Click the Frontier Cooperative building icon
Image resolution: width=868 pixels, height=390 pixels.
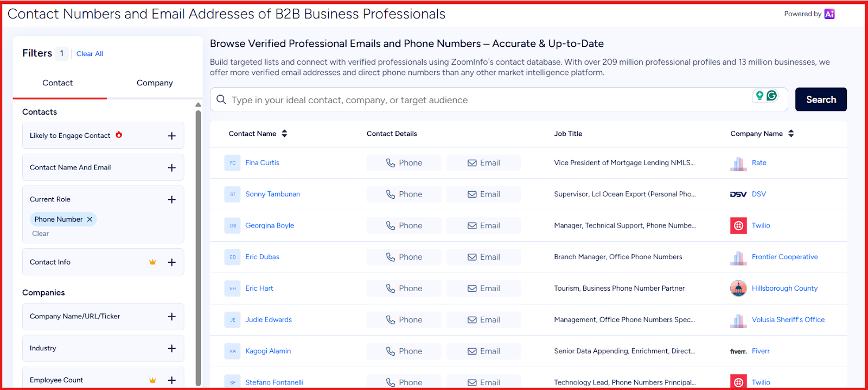point(738,257)
